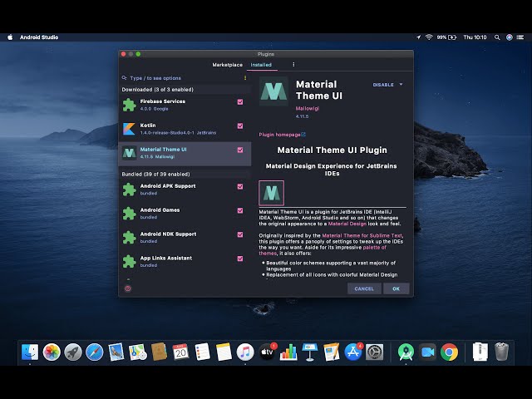This screenshot has height=399, width=532.
Task: Open Reminders from the Dock
Action: point(202,352)
